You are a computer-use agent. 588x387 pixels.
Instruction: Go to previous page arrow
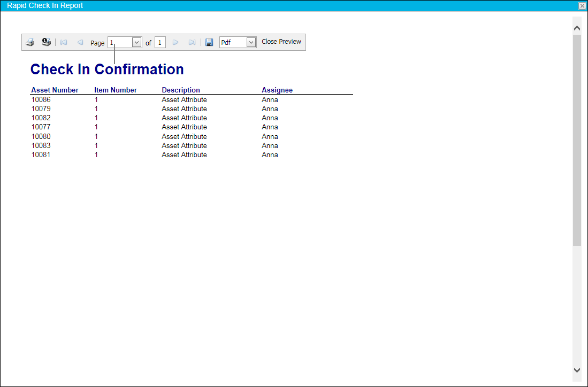[x=80, y=42]
